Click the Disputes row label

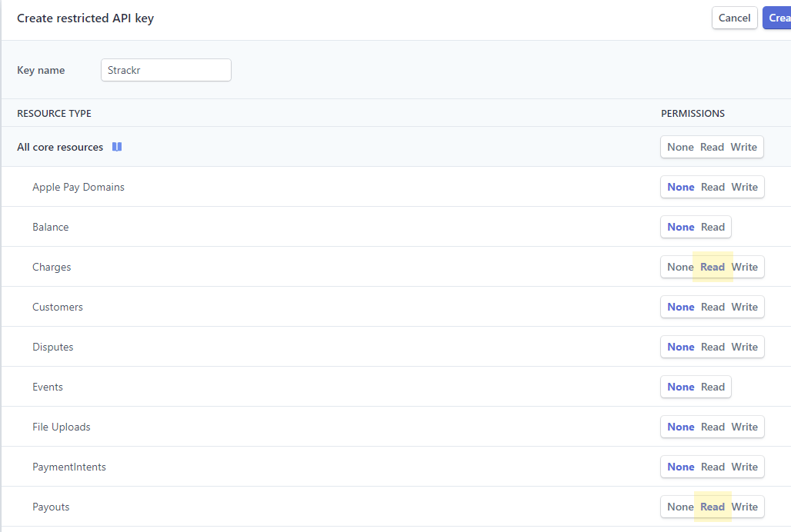(53, 347)
